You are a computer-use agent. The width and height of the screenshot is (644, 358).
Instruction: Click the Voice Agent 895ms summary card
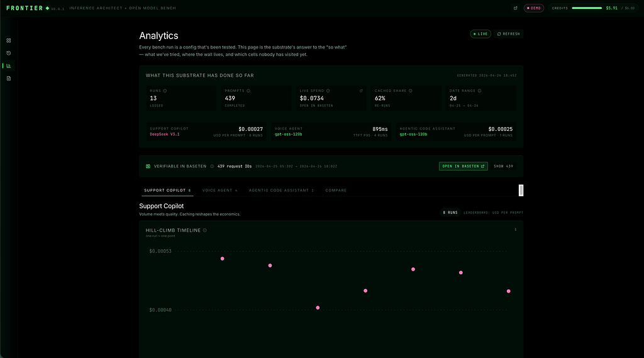point(331,131)
